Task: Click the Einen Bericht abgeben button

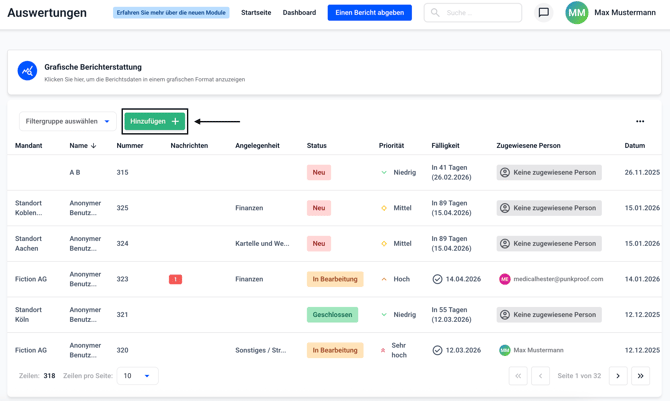Action: click(369, 13)
